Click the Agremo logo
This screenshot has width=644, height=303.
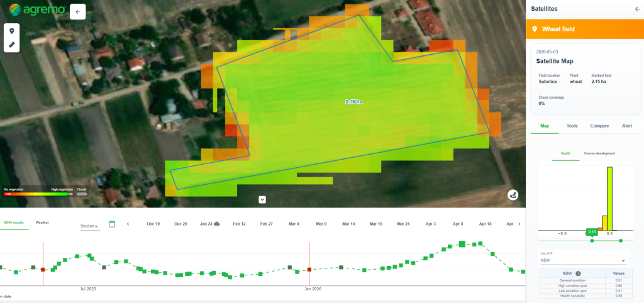[x=37, y=10]
